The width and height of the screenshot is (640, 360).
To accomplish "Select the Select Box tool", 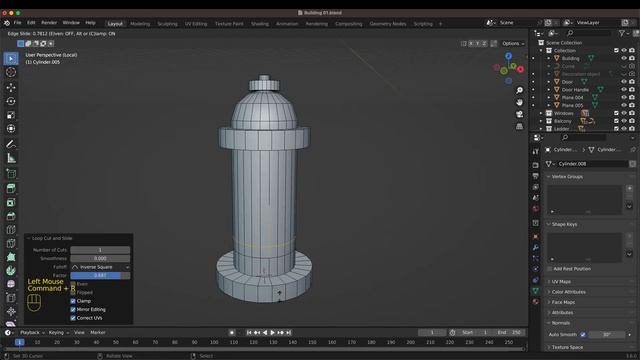I will tap(11, 59).
